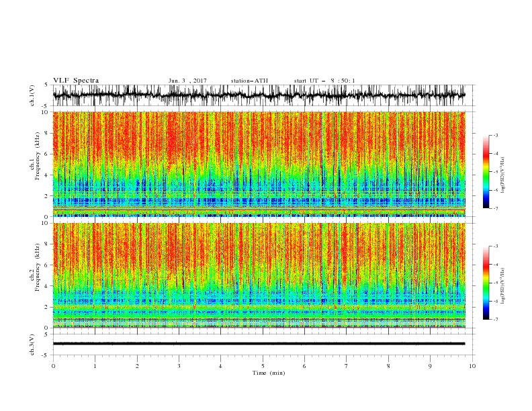This screenshot has height=411, width=532.
Task: Click the ch.1 spectrogram color scale bar
Action: [486, 172]
